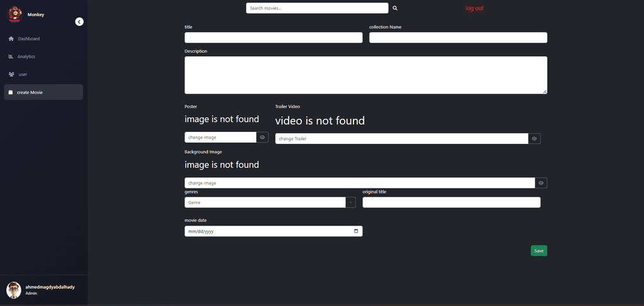
Task: Select the create Movie menu item
Action: pos(43,92)
